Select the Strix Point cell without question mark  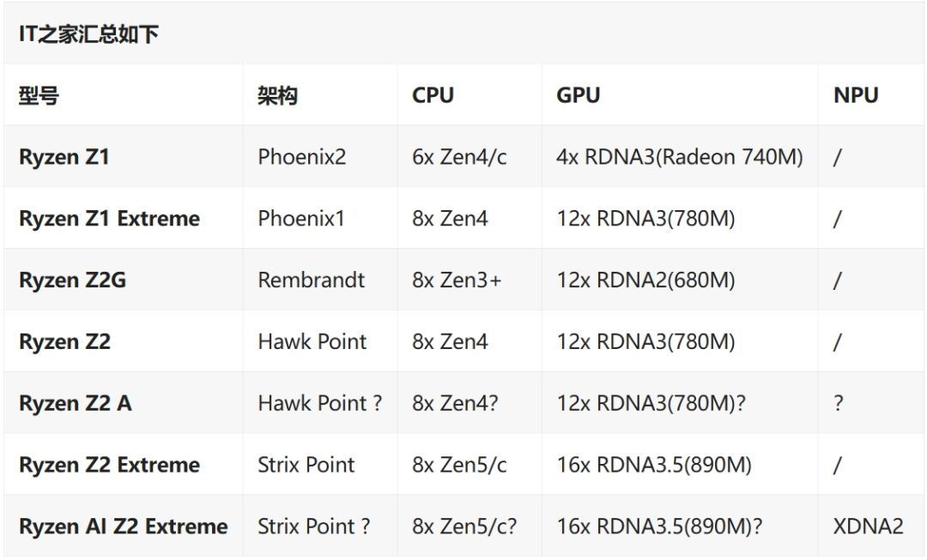pos(306,465)
